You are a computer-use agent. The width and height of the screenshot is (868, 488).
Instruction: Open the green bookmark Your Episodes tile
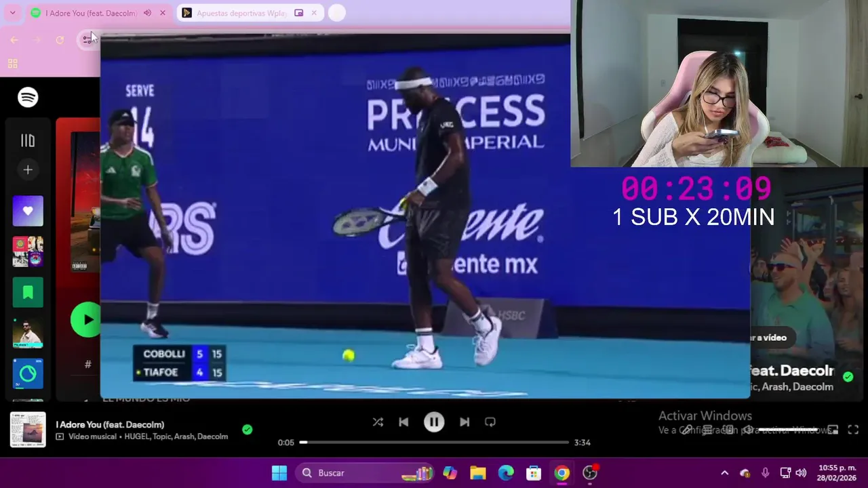[28, 292]
